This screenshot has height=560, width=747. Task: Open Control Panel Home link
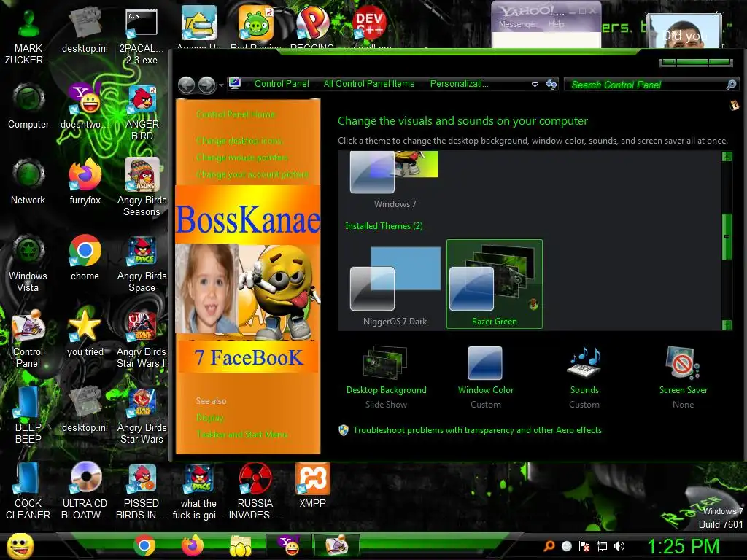[x=236, y=114]
